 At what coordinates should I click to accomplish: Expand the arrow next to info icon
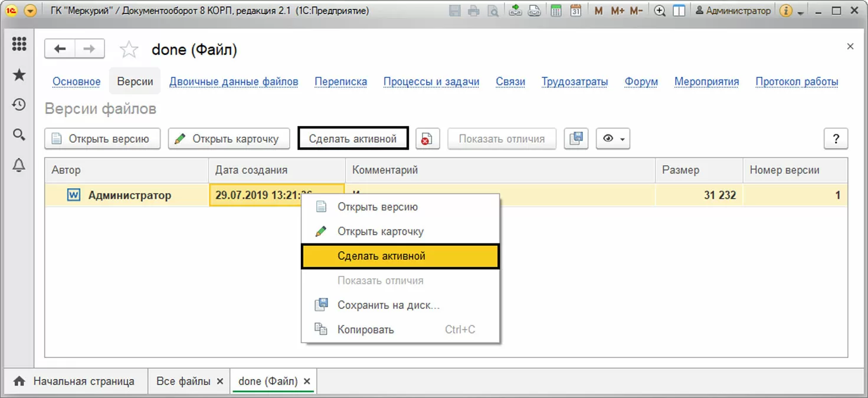(801, 12)
